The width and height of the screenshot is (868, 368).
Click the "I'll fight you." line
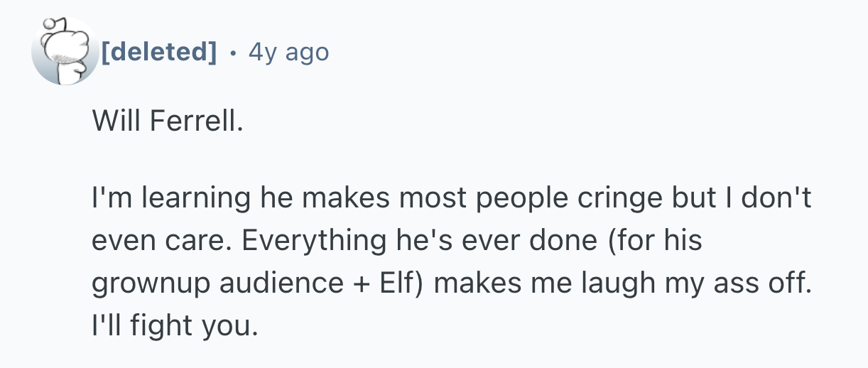(x=173, y=325)
